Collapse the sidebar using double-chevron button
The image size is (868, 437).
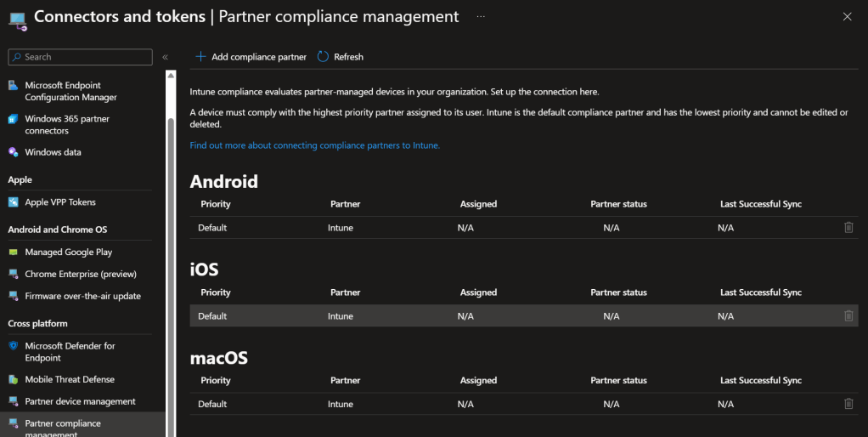coord(165,57)
